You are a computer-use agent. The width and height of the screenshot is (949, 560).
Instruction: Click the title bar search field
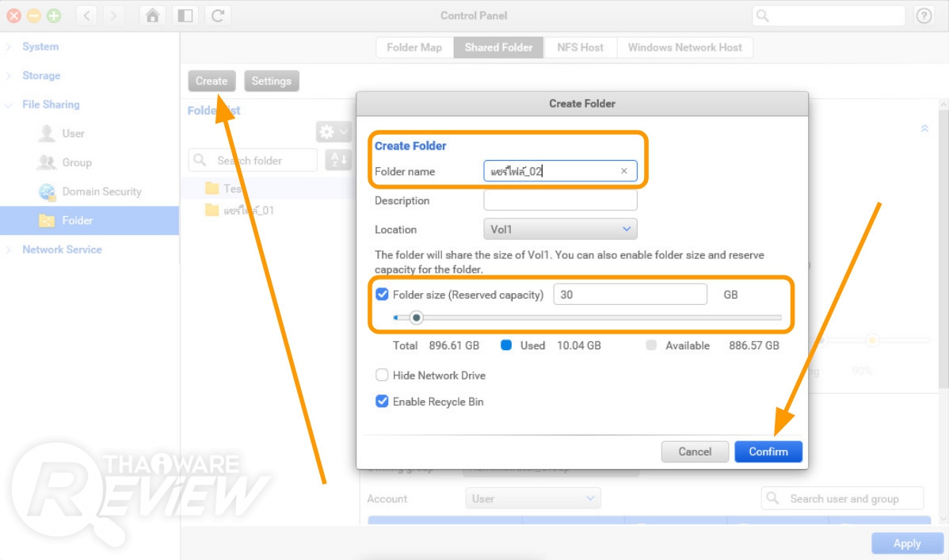click(x=829, y=16)
